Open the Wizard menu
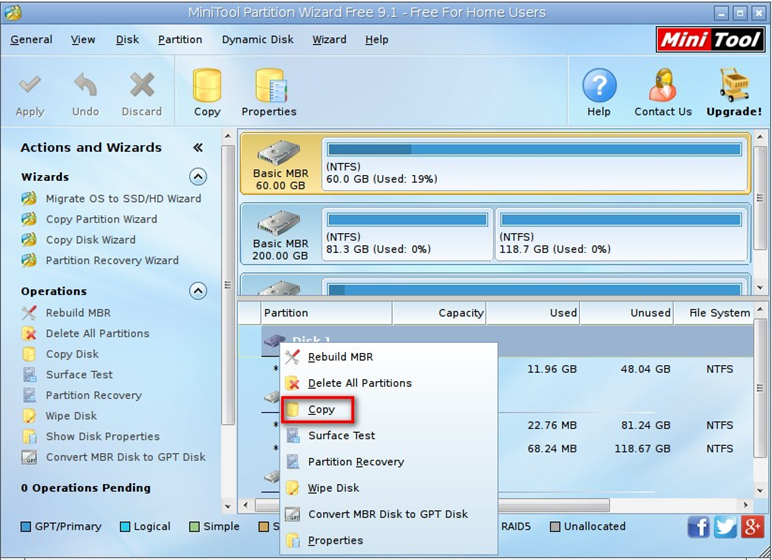The image size is (772, 560). (329, 39)
